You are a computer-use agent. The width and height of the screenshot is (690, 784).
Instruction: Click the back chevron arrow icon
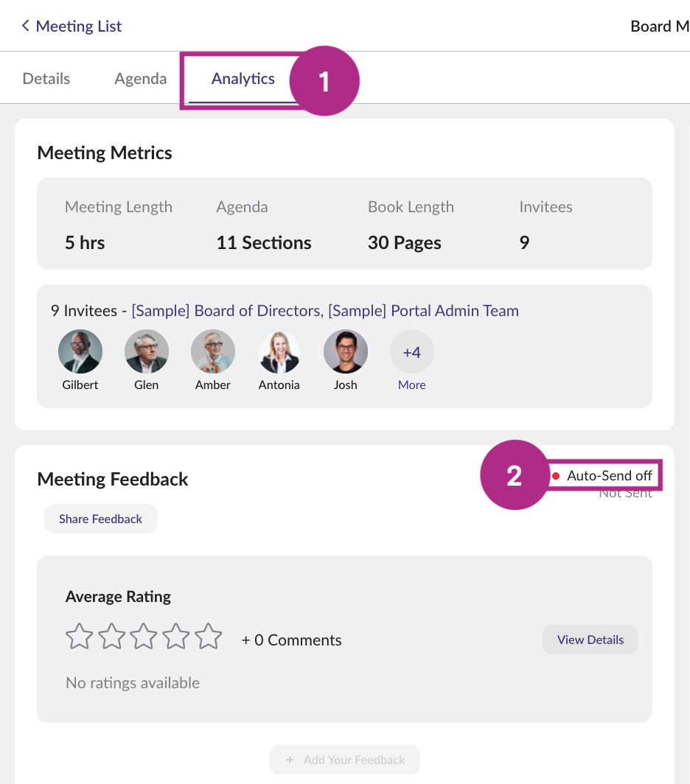tap(26, 27)
